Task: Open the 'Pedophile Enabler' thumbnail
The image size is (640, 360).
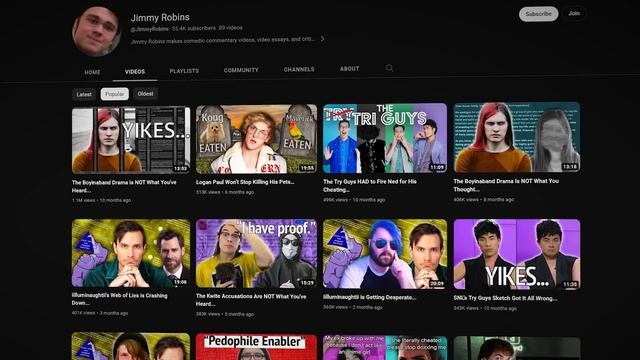Action: point(256,347)
